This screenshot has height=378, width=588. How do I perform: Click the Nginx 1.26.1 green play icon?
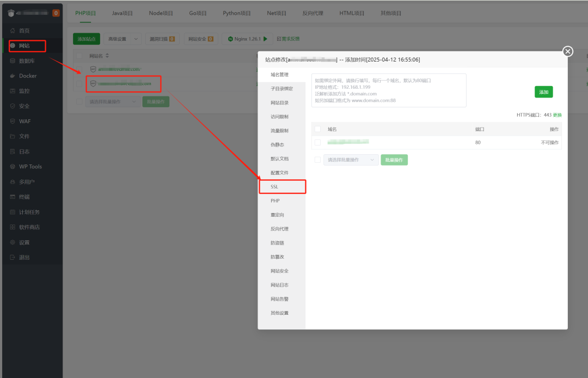point(265,39)
